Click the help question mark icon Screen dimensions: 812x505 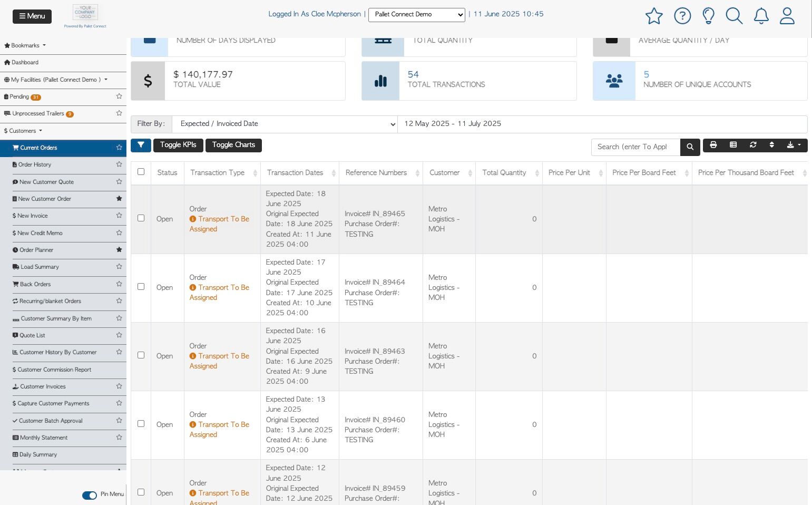pyautogui.click(x=682, y=16)
